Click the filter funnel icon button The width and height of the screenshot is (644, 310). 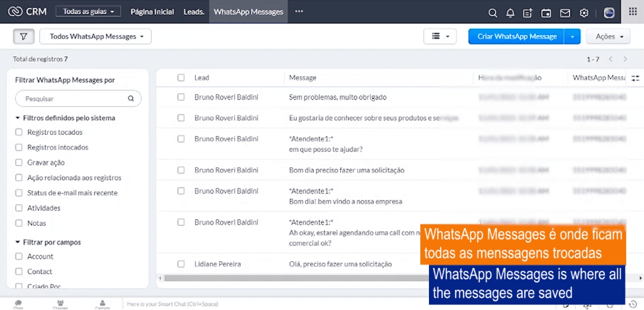coord(24,36)
